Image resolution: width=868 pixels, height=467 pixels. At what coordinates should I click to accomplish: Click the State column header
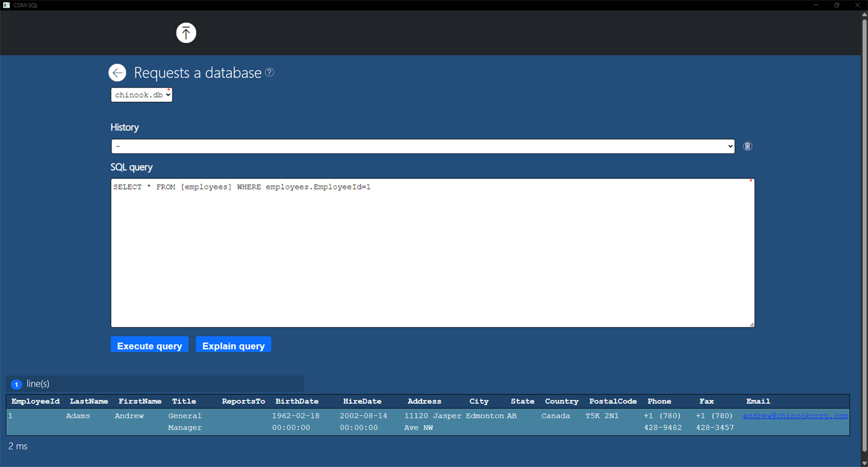pos(522,401)
